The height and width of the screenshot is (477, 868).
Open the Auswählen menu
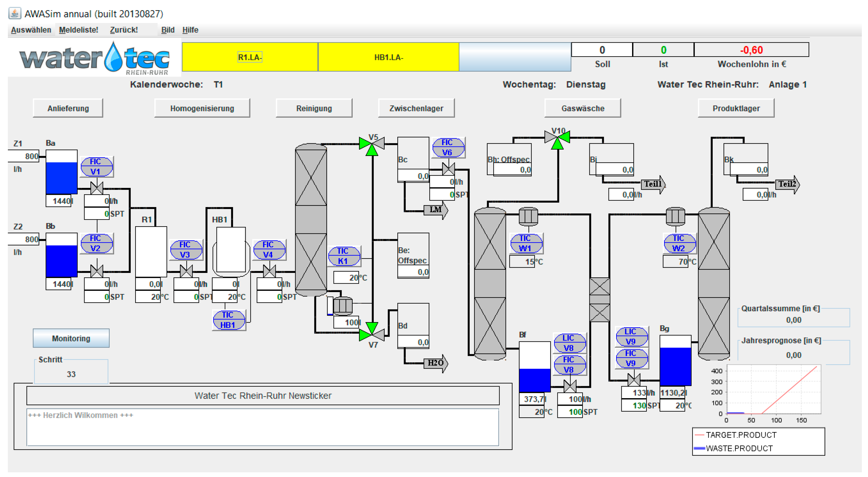click(31, 30)
